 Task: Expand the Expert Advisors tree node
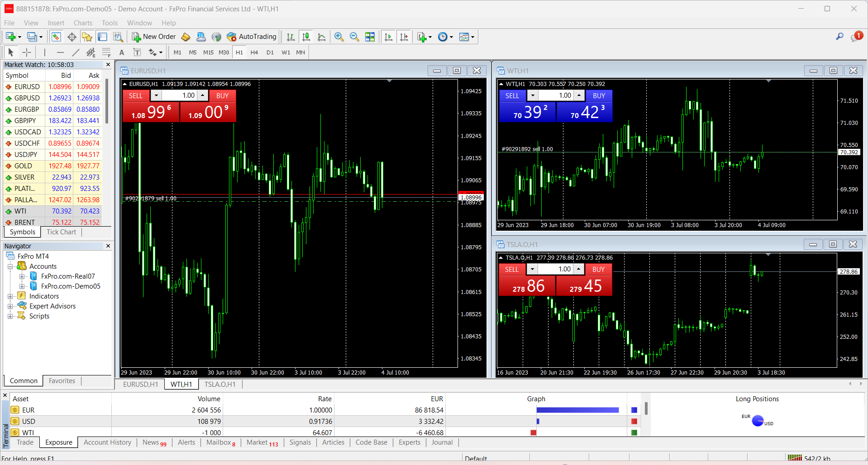point(10,306)
